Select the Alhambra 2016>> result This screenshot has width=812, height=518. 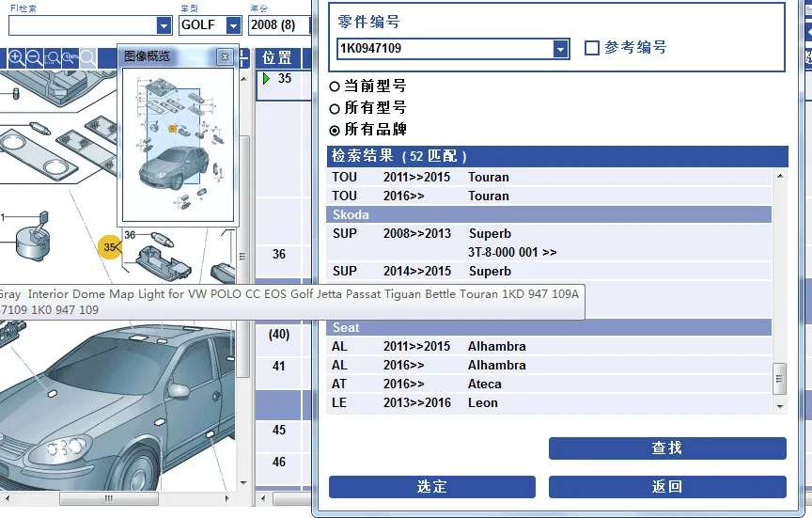coord(549,365)
